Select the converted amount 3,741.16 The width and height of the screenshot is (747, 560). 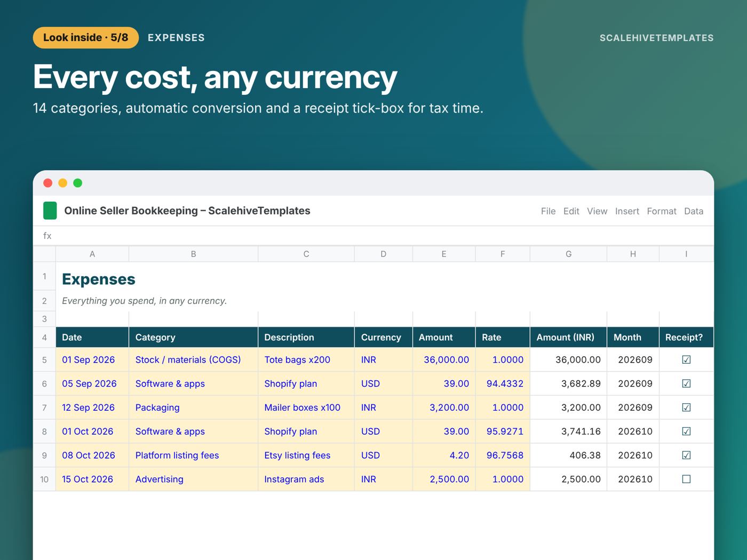[568, 431]
